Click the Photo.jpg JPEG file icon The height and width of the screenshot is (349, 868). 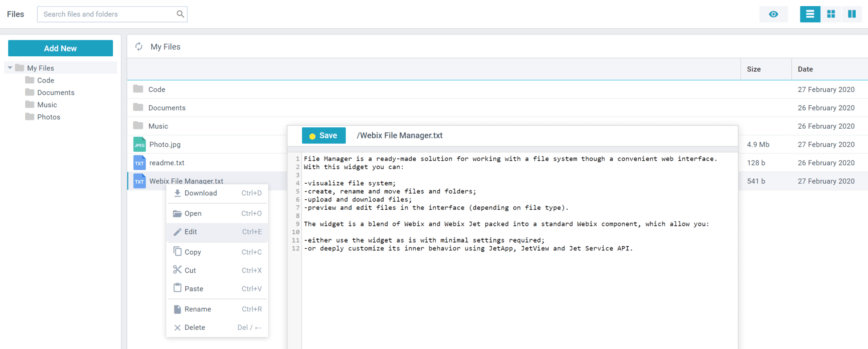pos(139,144)
